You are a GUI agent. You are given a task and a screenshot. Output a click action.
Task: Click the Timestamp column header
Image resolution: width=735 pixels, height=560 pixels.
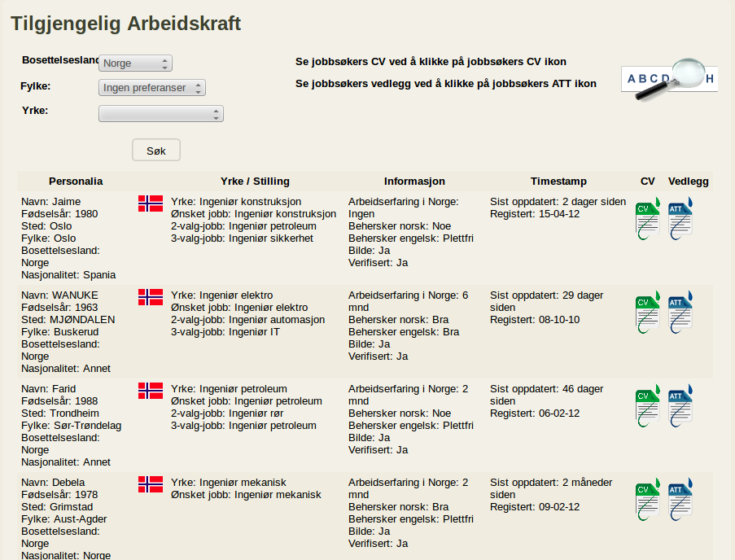click(558, 182)
